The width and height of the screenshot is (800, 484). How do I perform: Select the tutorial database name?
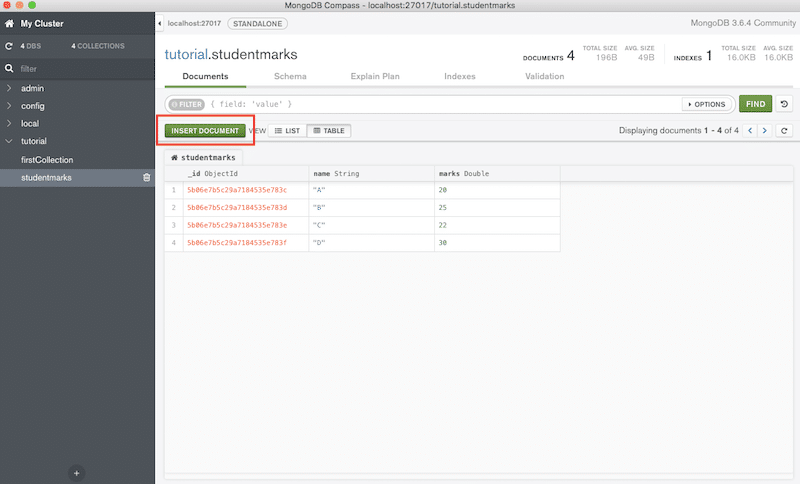pos(34,141)
